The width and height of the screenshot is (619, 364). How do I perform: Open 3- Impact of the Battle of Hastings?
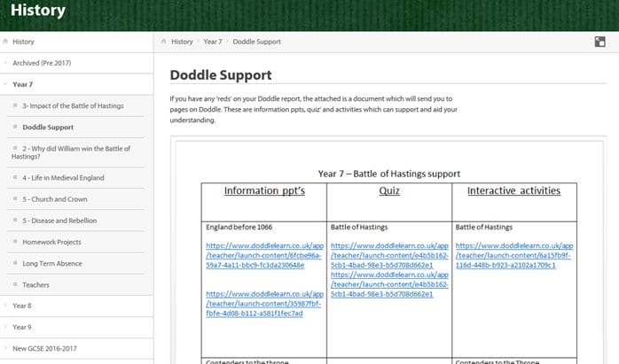73,105
